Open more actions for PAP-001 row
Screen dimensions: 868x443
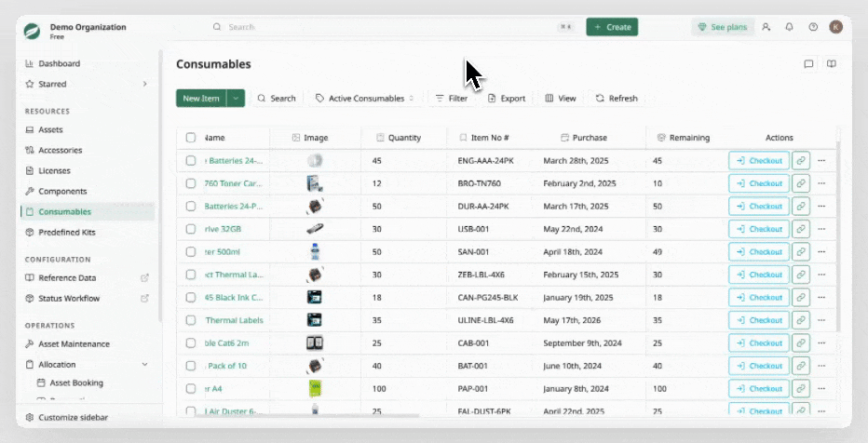(821, 388)
